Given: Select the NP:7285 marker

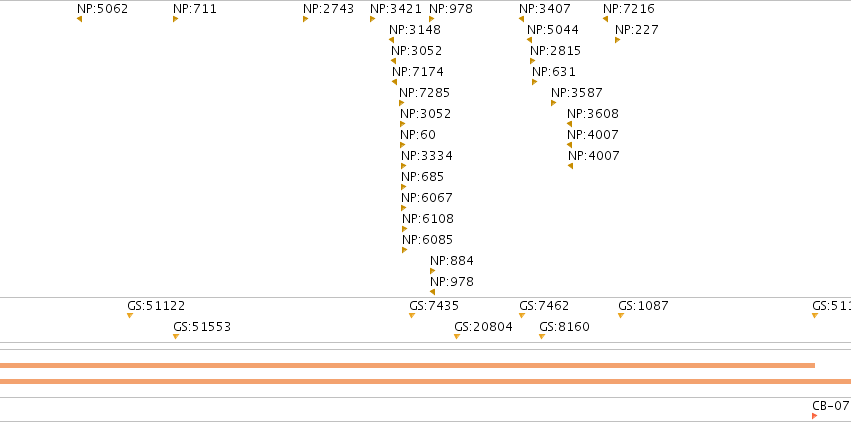Looking at the screenshot, I should (402, 103).
